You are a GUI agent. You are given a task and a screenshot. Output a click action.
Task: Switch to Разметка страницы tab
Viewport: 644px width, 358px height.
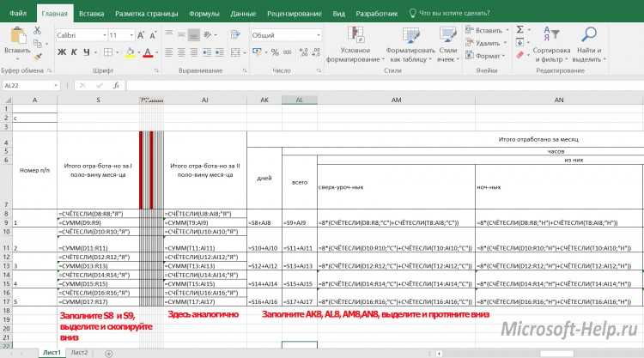coord(147,14)
